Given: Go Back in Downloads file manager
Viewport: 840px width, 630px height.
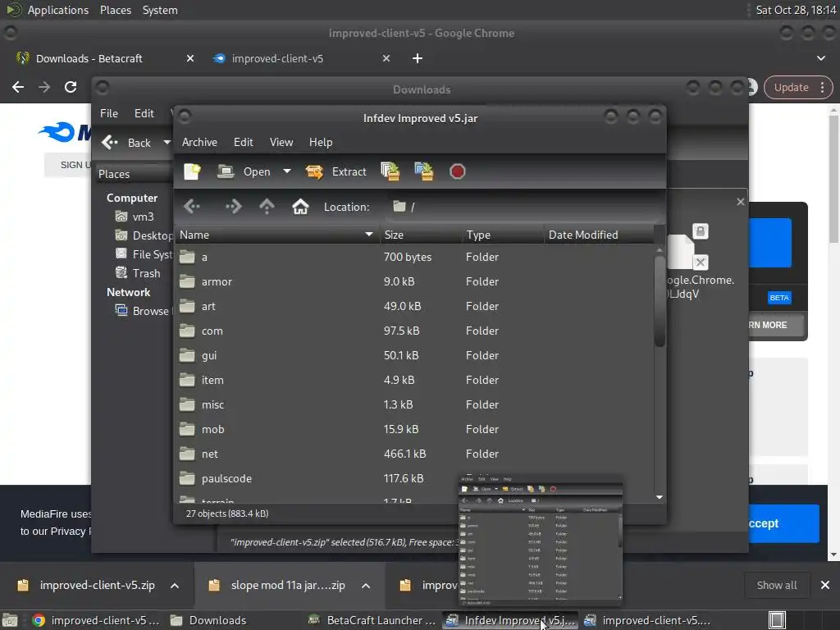Looking at the screenshot, I should [127, 143].
